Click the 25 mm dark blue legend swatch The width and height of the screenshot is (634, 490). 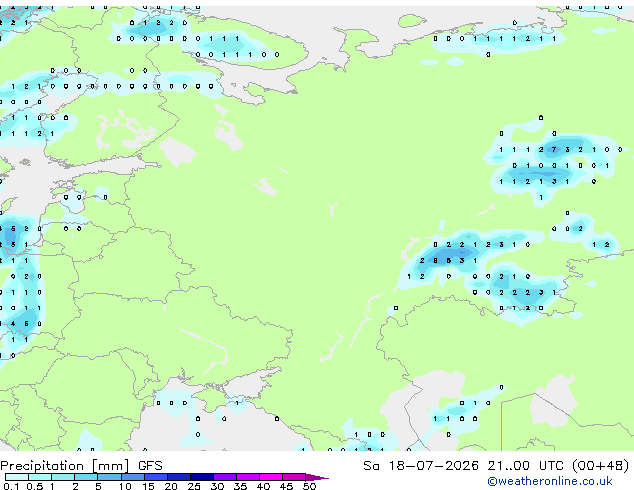201,477
